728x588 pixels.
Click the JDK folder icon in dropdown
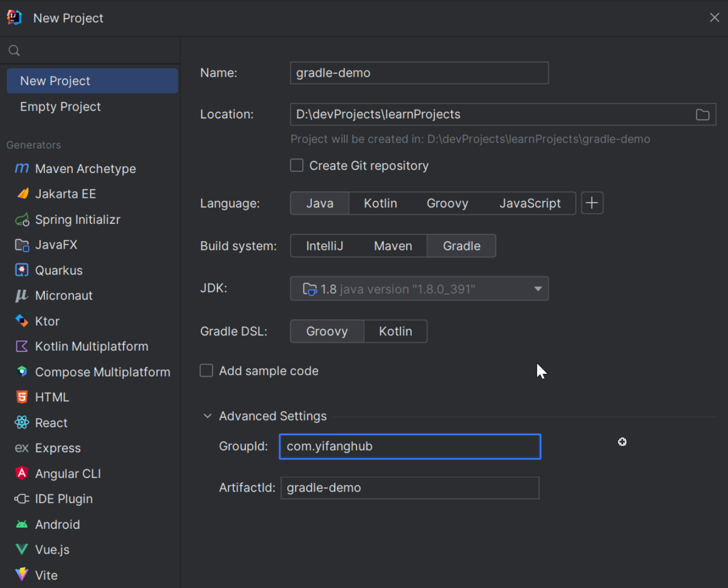coord(310,289)
